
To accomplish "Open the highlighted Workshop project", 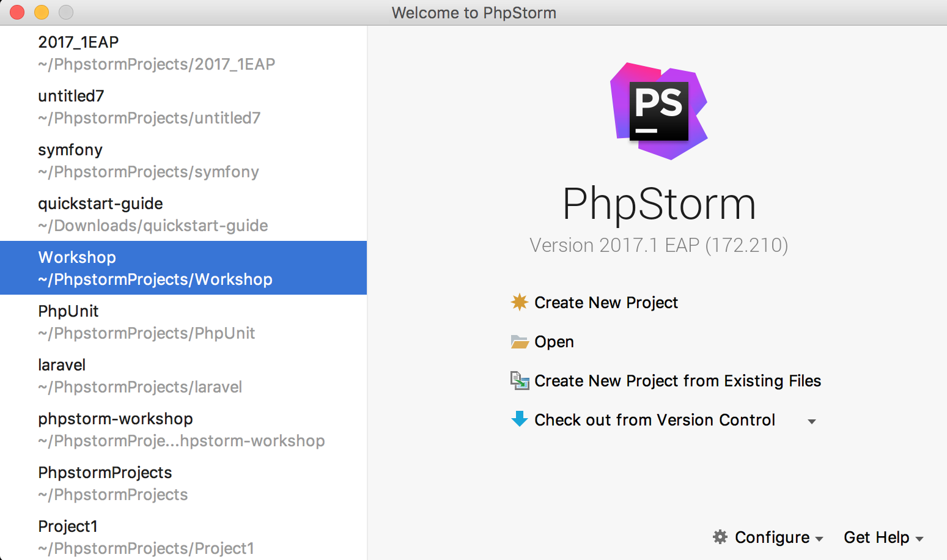I will click(x=155, y=268).
